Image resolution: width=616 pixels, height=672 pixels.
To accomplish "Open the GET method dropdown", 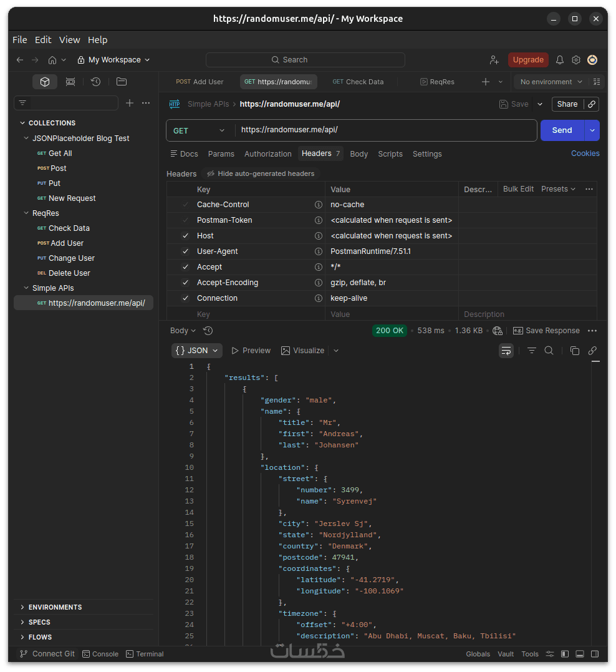I will pos(199,130).
